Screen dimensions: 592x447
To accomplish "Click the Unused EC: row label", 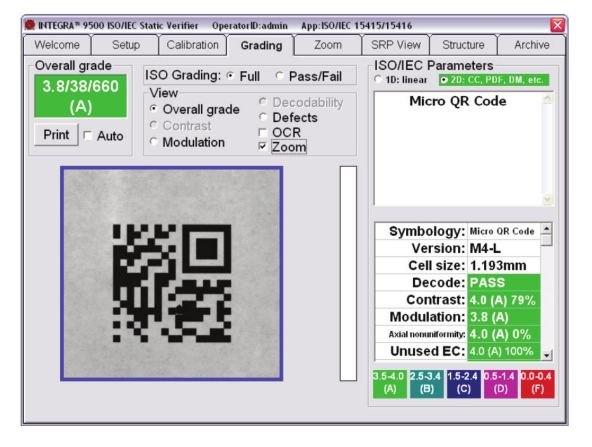I will 428,351.
